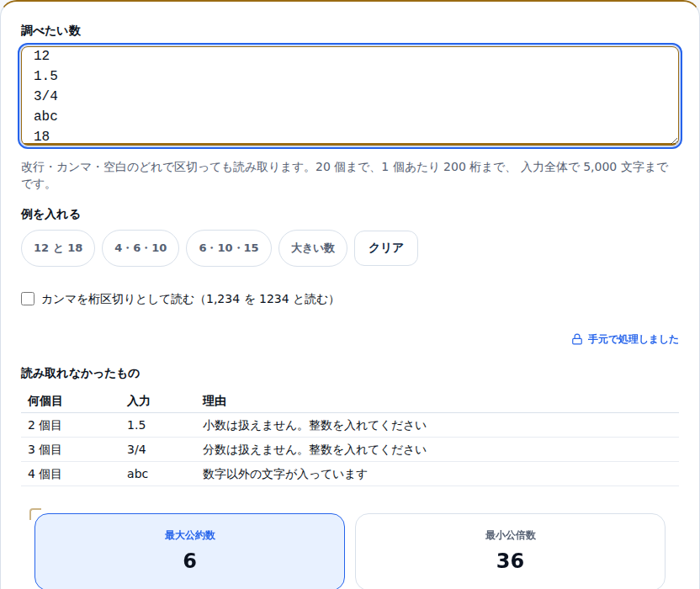This screenshot has width=700, height=589.
Task: Click reason 小数は扱えません。整数を入れてください
Action: point(315,425)
